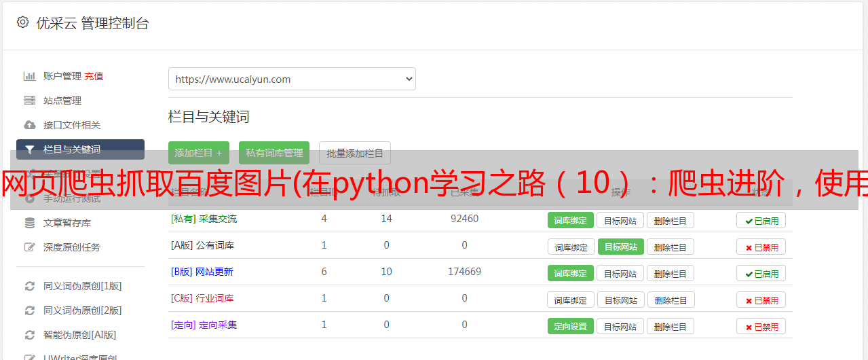The image size is (868, 360).
Task: Click the 批量添加栏目 button
Action: pyautogui.click(x=354, y=153)
